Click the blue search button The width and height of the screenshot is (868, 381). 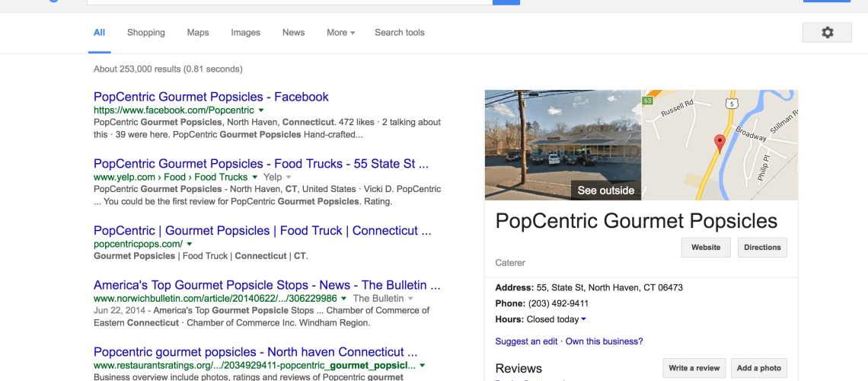506,2
